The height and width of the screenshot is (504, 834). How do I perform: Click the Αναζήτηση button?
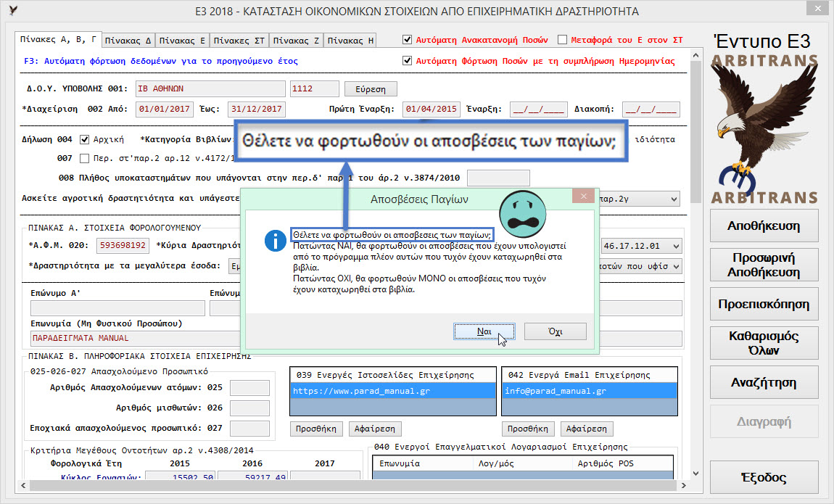(764, 382)
